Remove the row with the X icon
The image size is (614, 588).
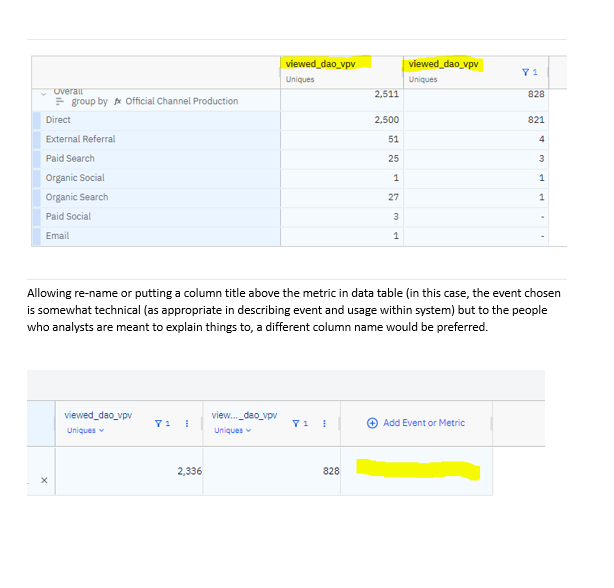pos(44,480)
